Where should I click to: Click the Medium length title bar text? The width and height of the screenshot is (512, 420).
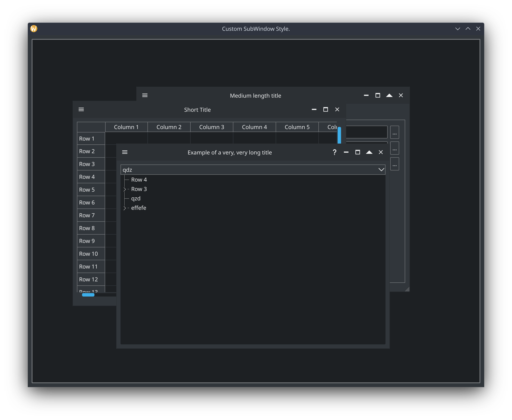[x=256, y=95]
